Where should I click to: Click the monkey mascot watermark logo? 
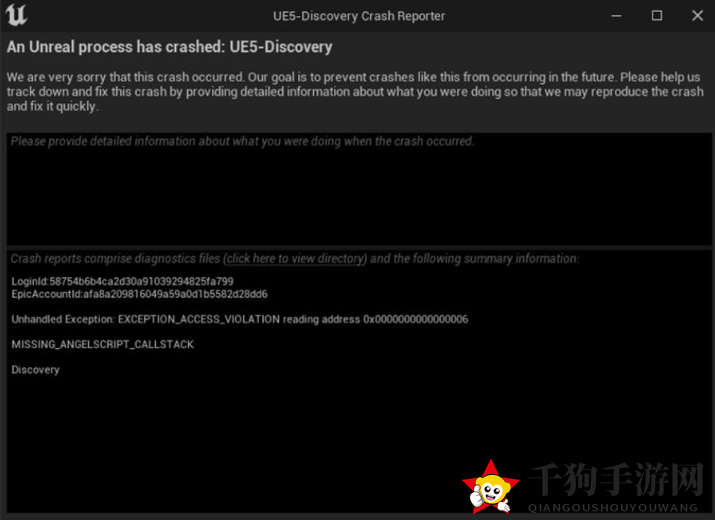[491, 487]
